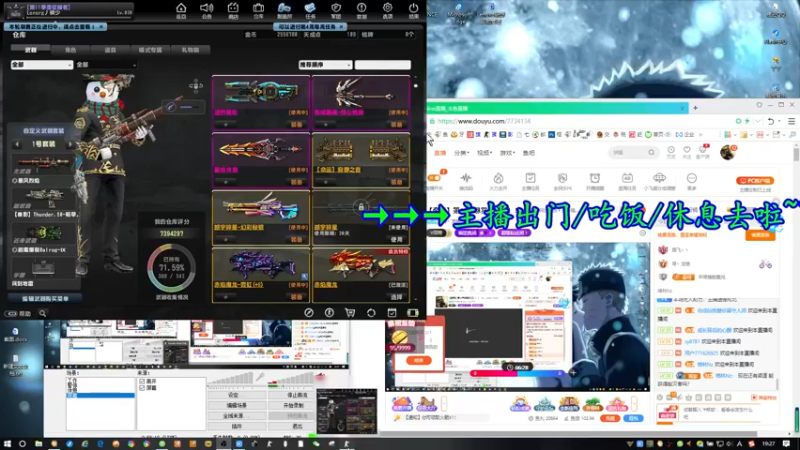This screenshot has height=450, width=800.
Task: Open the info exclamation icon in game bar
Action: tap(361, 10)
